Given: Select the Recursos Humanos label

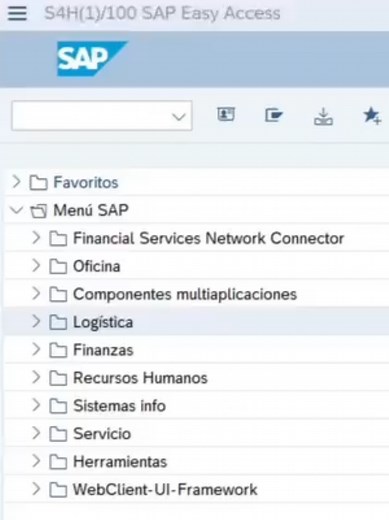Looking at the screenshot, I should point(140,378).
